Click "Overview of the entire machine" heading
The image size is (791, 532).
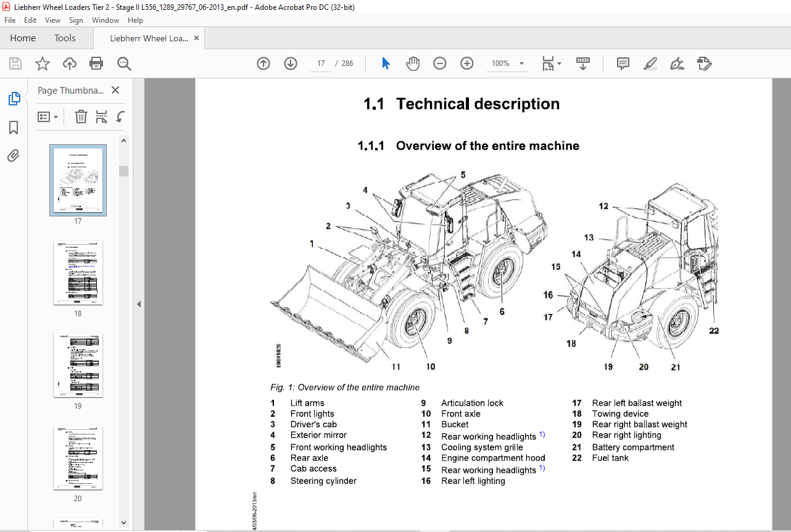click(x=487, y=146)
